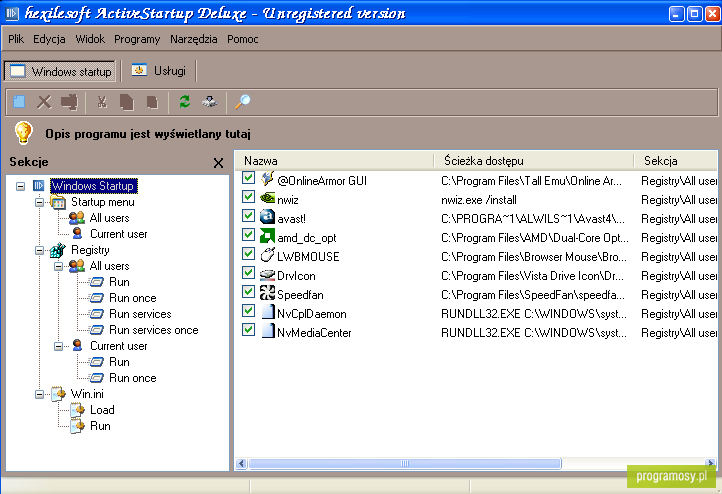This screenshot has height=494, width=722.
Task: Select the Speedfan fan icon
Action: point(267,293)
